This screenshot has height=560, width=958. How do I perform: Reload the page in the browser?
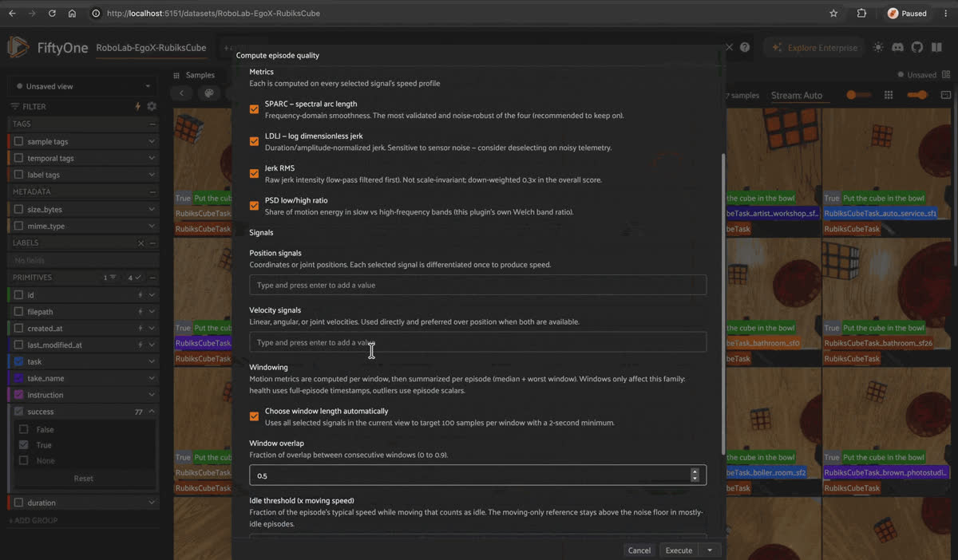coord(52,14)
